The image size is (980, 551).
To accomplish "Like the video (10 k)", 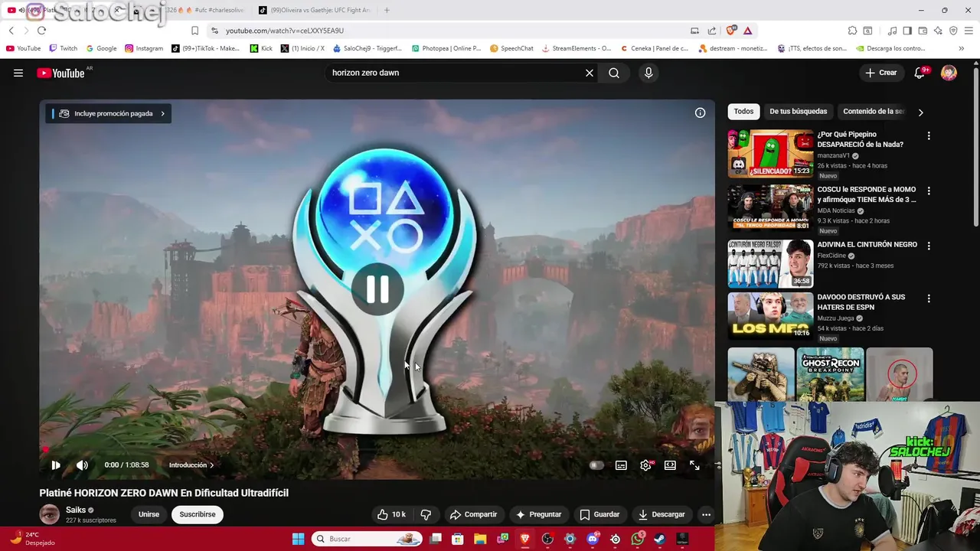I will coord(391,514).
